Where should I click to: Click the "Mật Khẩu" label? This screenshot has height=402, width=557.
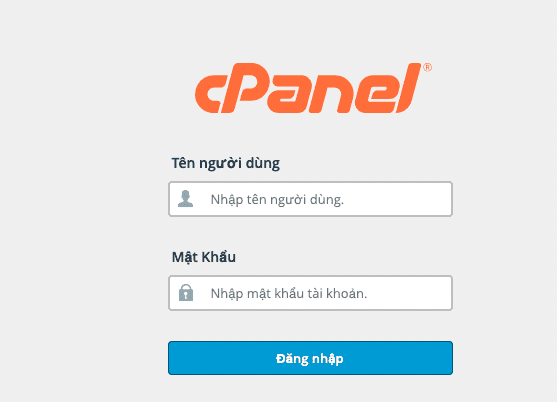204,257
